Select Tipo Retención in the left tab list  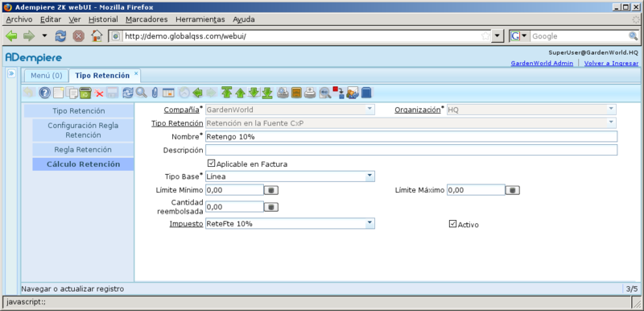78,111
